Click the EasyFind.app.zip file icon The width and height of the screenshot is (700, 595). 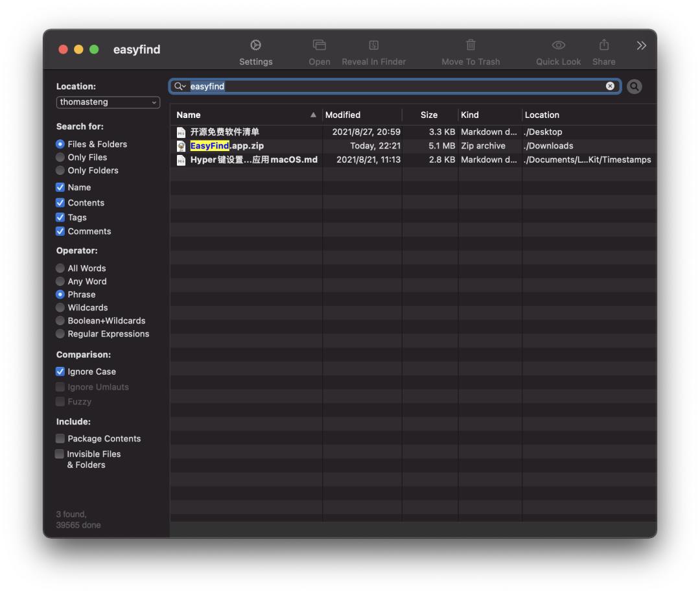pos(181,146)
